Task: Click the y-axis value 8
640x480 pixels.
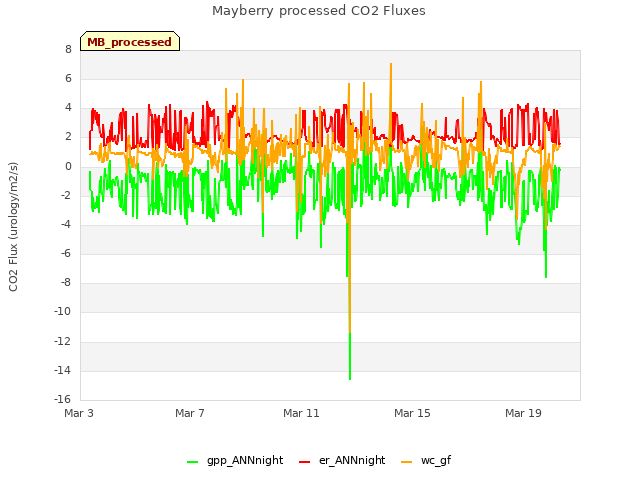Action: 68,49
